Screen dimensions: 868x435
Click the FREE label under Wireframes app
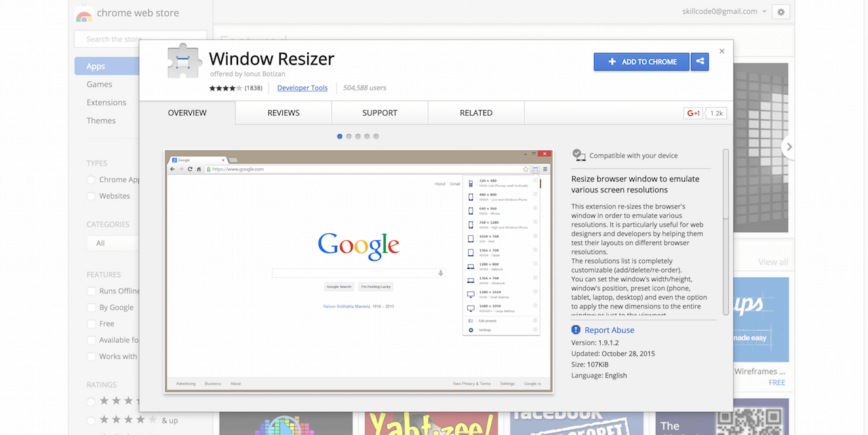(x=777, y=382)
